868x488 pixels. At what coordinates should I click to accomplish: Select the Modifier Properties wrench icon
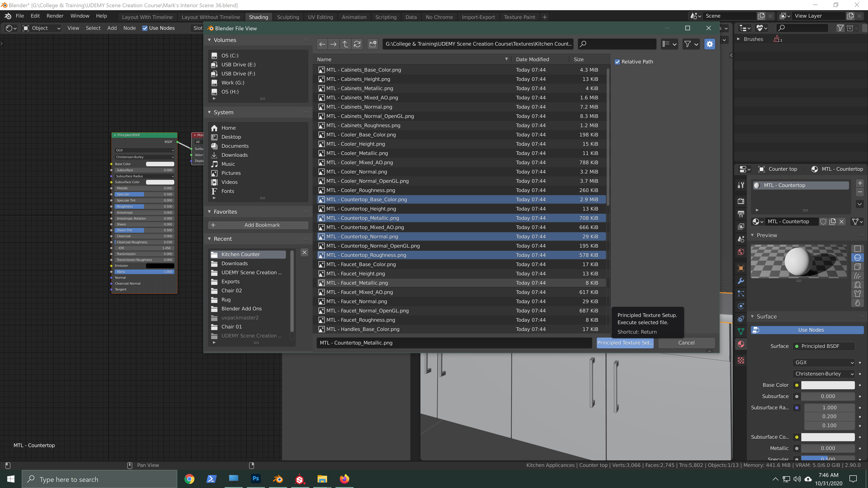[741, 281]
